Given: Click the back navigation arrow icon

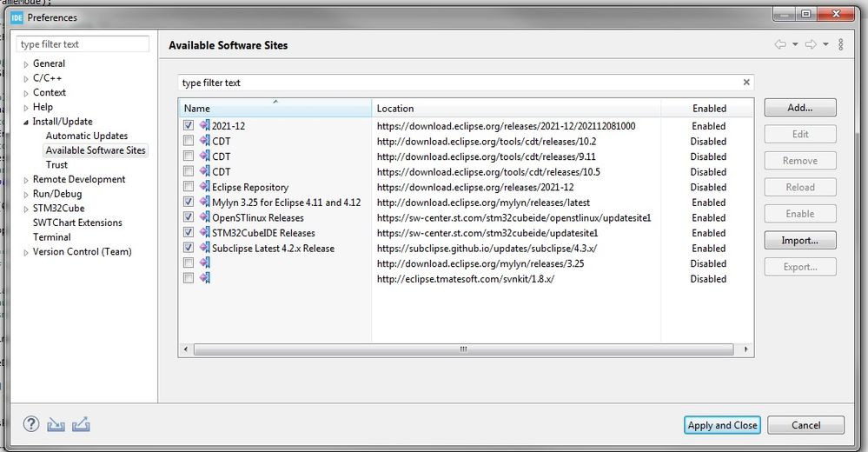Looking at the screenshot, I should click(780, 44).
